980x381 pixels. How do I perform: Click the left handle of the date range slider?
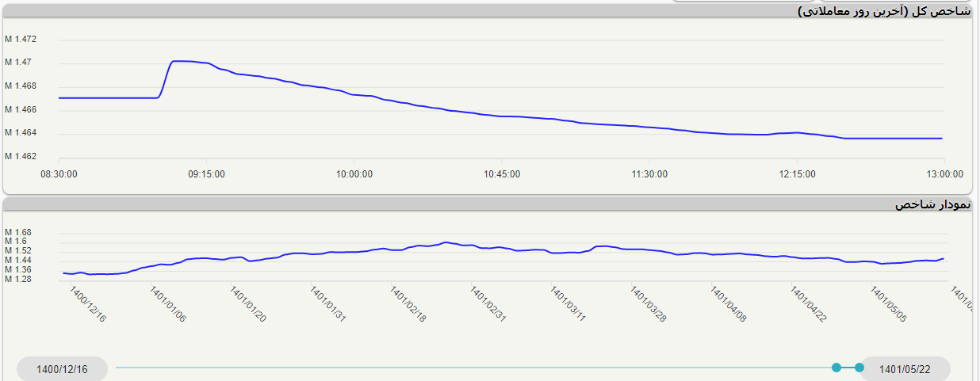836,368
